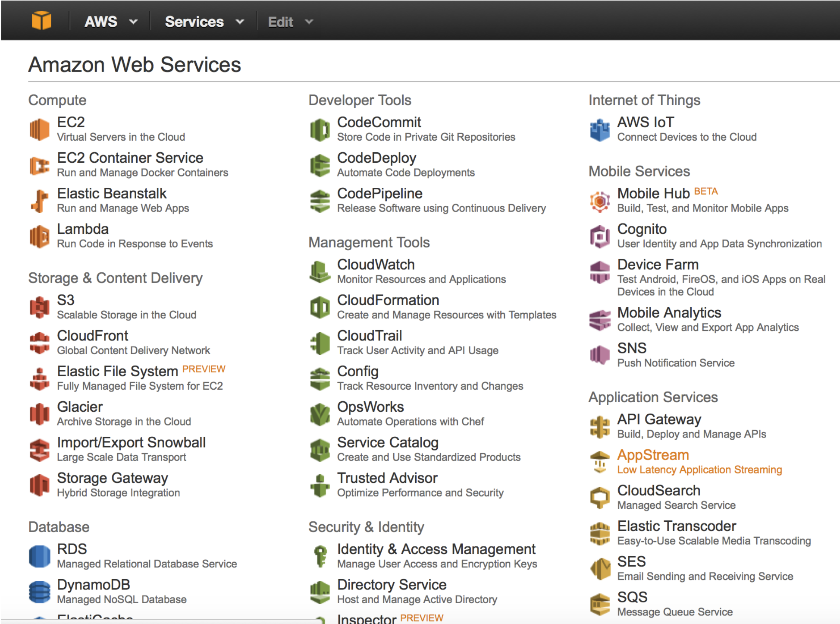Open the Lambda service link
Screen dimensions: 840x624
click(x=83, y=229)
